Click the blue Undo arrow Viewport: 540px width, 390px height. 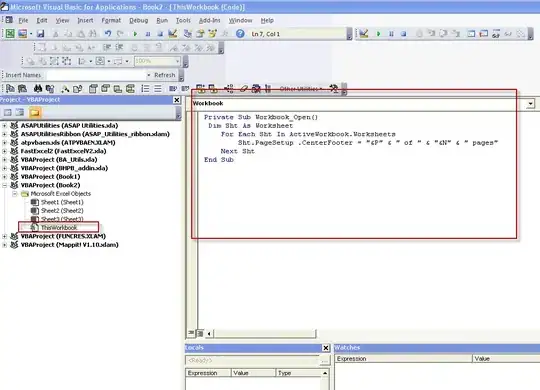click(108, 33)
